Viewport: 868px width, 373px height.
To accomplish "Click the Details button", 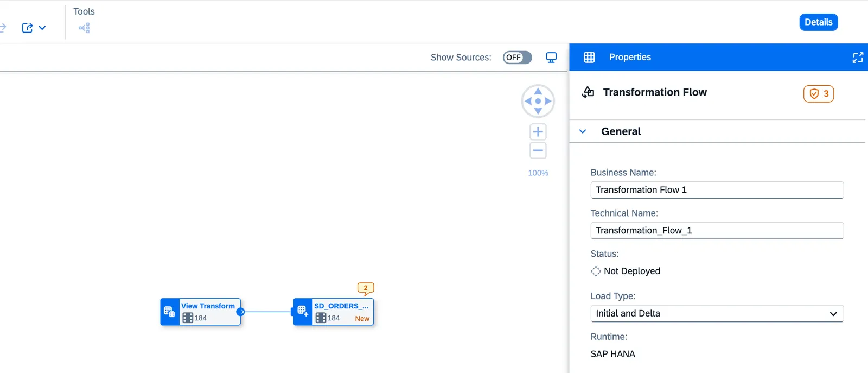I will (x=818, y=22).
